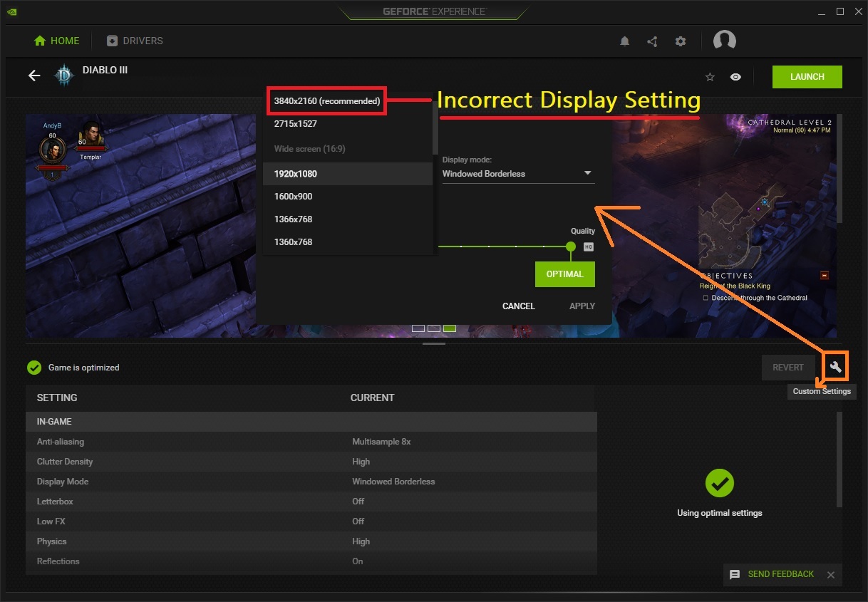Click the Optimal button
The width and height of the screenshot is (868, 602).
pos(565,274)
